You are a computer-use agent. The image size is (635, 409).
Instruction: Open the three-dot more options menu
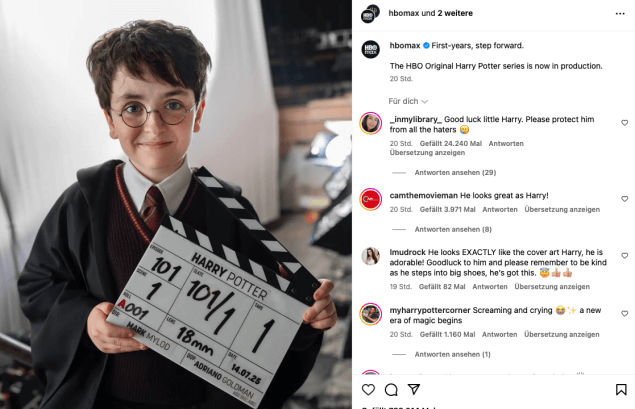620,14
